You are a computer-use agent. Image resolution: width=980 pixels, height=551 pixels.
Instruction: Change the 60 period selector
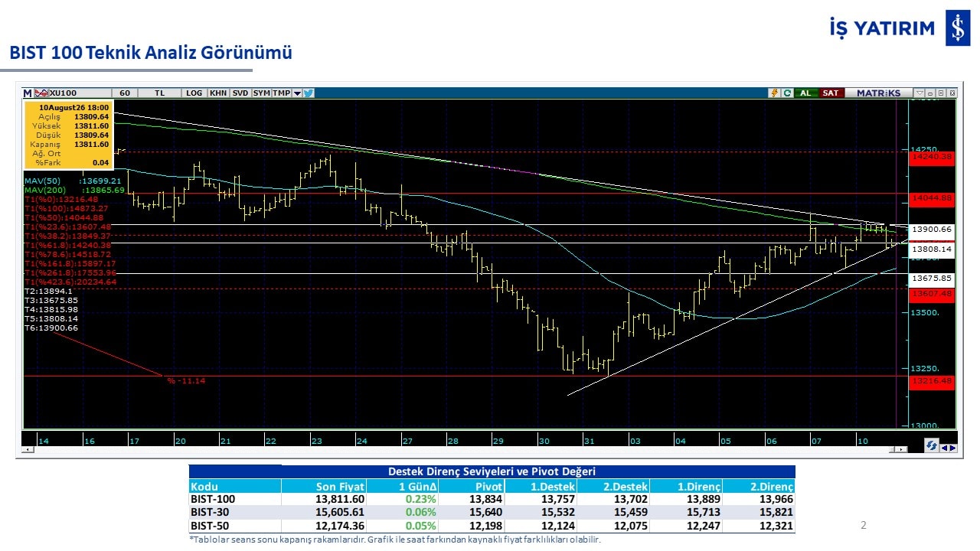[x=126, y=93]
